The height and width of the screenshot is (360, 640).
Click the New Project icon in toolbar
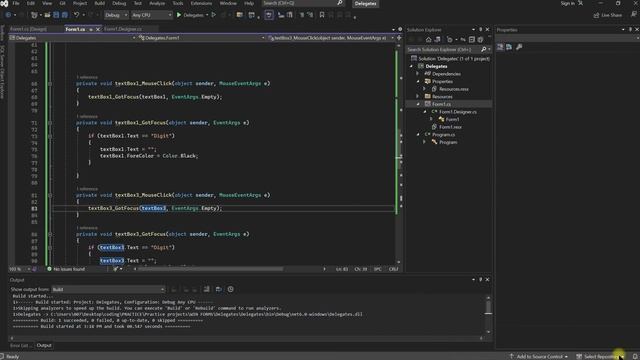(34, 15)
